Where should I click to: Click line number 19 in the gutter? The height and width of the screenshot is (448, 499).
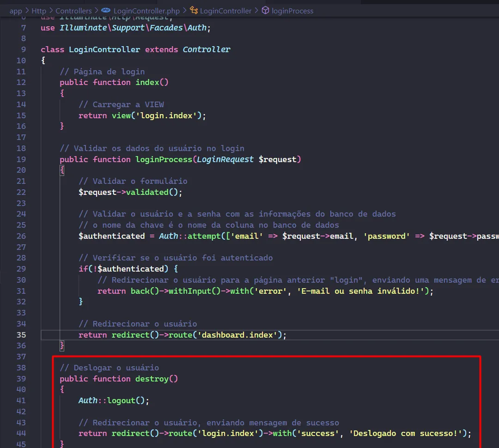[x=21, y=159]
